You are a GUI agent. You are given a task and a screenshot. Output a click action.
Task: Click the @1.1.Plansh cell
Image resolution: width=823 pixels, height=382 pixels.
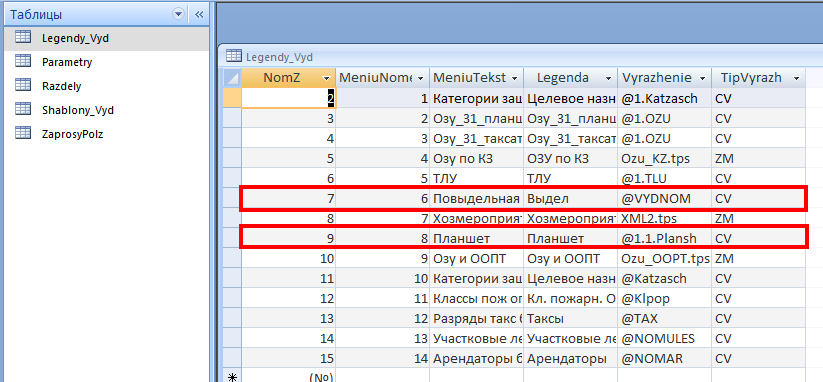click(x=664, y=238)
